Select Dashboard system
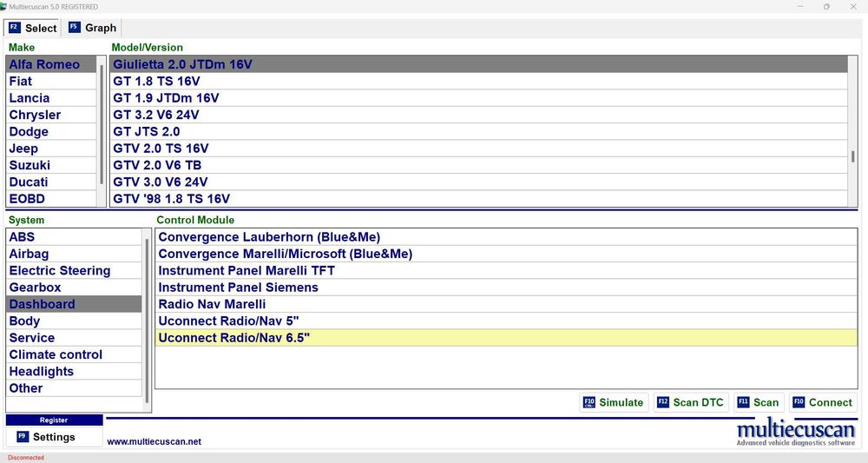The image size is (868, 463). pos(74,304)
